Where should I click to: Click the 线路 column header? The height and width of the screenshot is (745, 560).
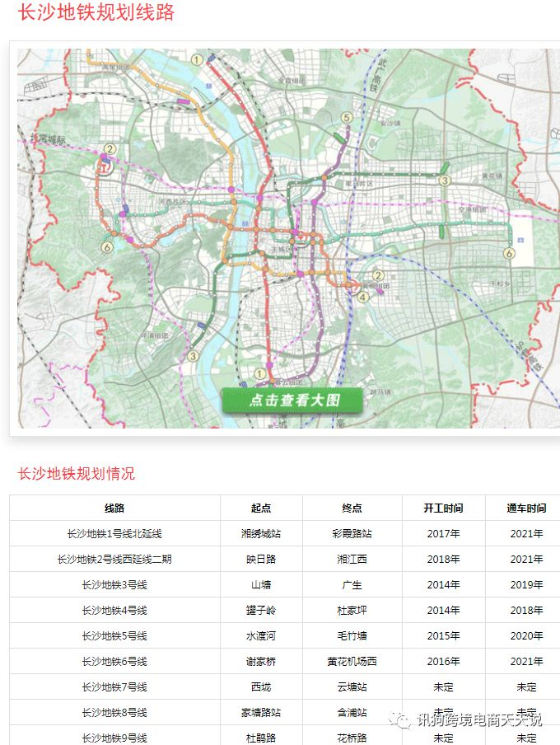(x=114, y=508)
